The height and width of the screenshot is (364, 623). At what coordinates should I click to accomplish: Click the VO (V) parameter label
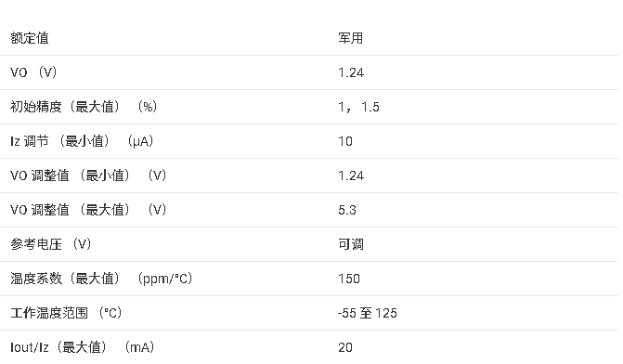(33, 72)
